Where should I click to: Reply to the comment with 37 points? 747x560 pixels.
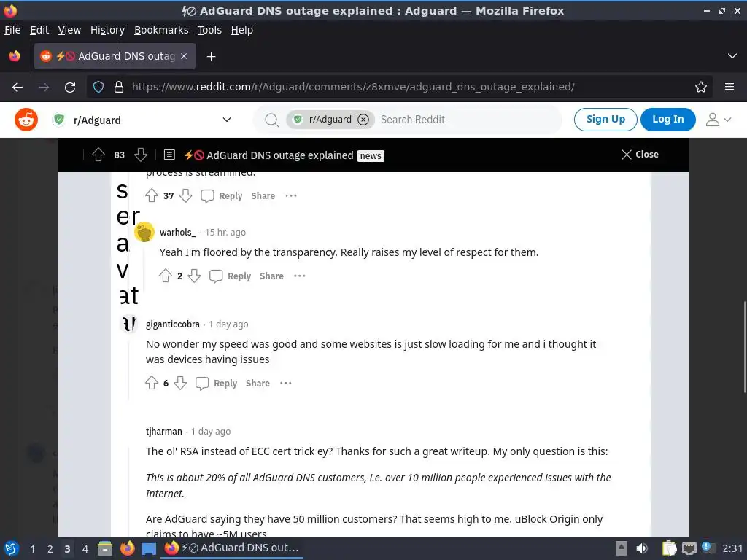point(222,195)
